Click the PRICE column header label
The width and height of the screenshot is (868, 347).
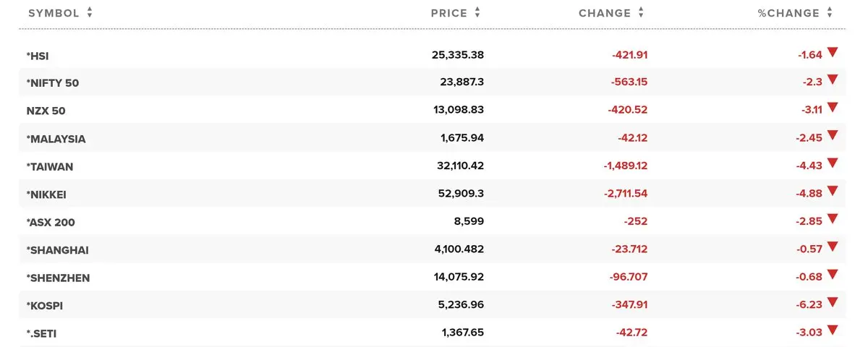click(x=449, y=13)
